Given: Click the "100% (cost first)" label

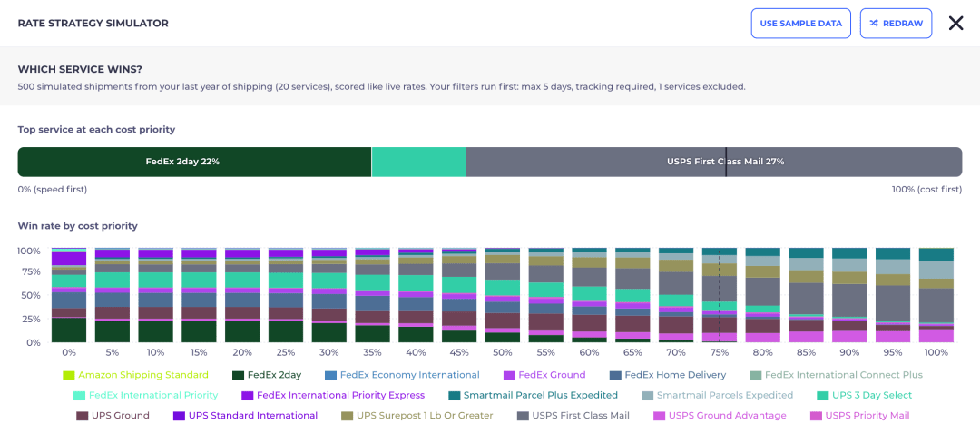Looking at the screenshot, I should (926, 189).
